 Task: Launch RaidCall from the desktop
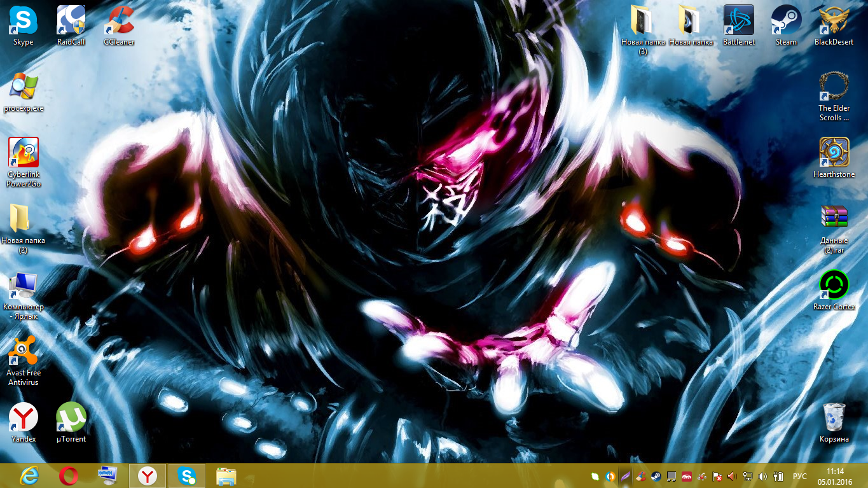click(x=71, y=25)
